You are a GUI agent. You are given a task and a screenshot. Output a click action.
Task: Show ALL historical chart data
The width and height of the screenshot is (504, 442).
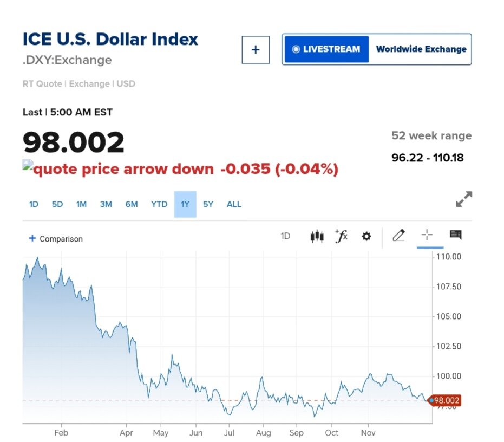[x=234, y=204]
